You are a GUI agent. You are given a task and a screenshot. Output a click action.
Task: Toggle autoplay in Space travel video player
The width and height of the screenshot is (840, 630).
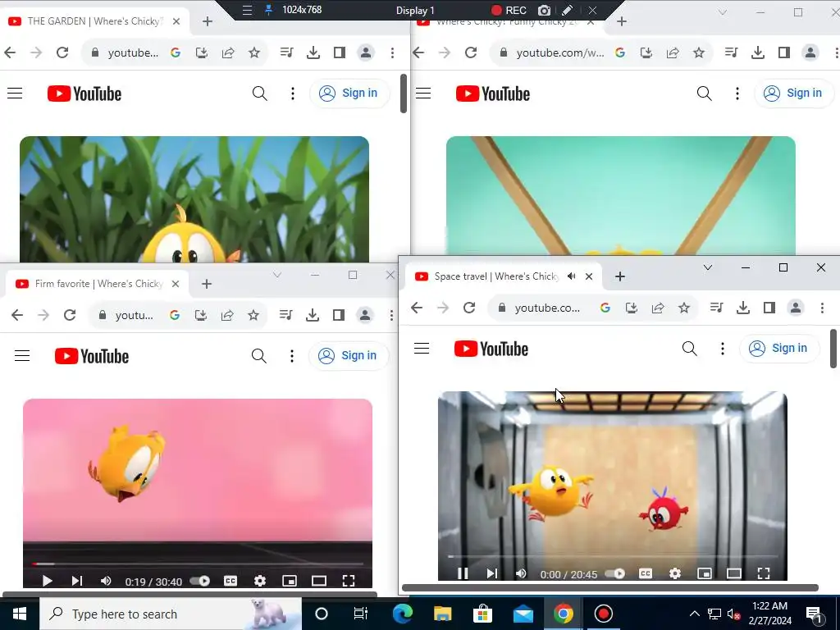tap(615, 573)
